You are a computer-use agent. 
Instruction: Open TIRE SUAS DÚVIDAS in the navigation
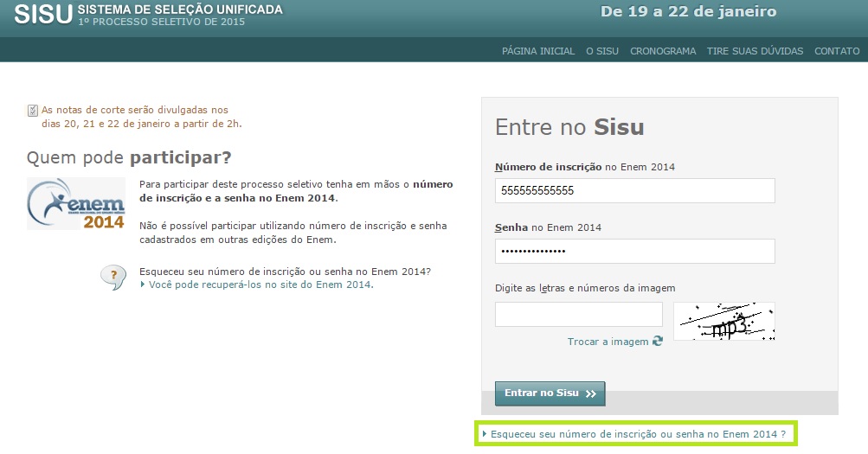755,51
